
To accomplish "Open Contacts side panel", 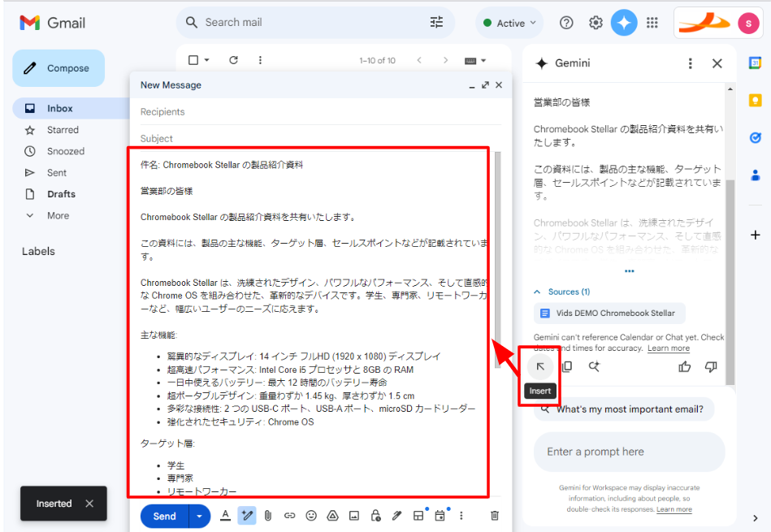I will click(x=756, y=175).
